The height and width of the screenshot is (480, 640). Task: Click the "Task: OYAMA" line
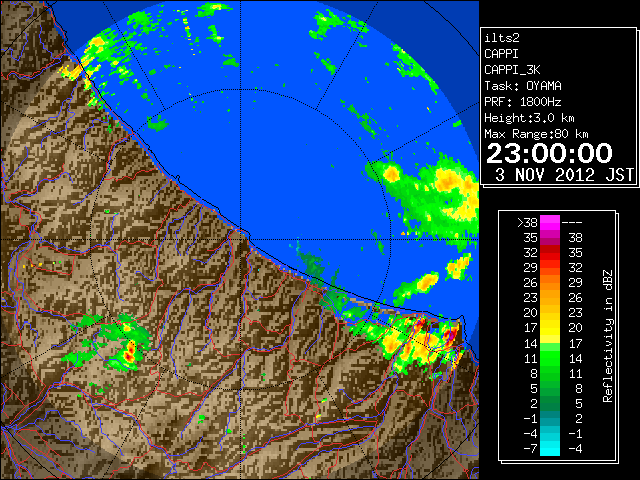click(x=522, y=86)
